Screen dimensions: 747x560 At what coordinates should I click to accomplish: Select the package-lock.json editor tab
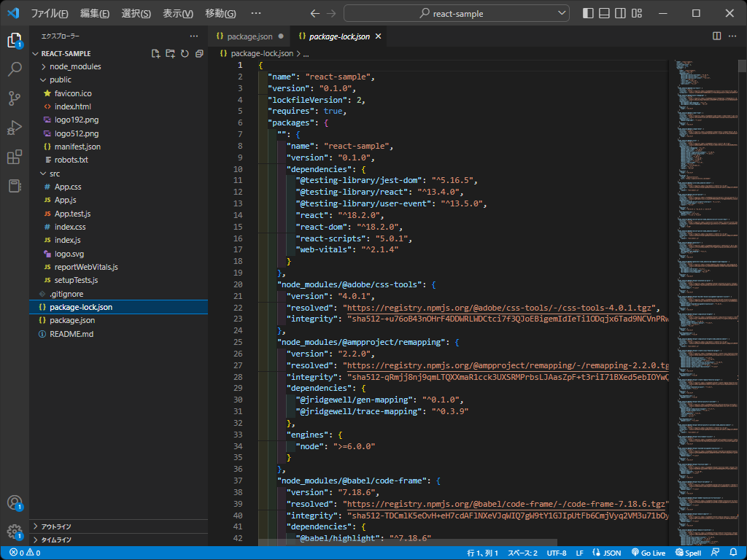339,36
